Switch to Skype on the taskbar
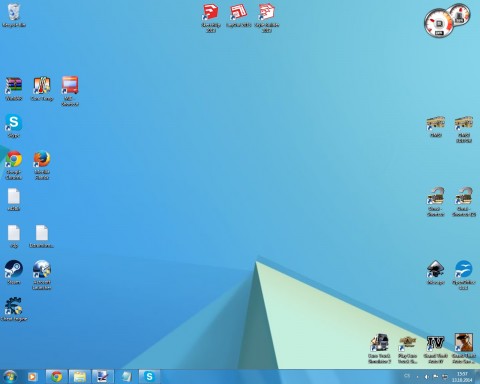The image size is (480, 384). click(149, 377)
